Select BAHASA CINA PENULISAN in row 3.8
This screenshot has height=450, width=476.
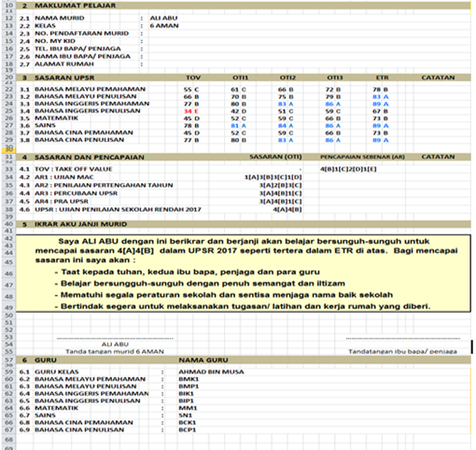click(79, 140)
